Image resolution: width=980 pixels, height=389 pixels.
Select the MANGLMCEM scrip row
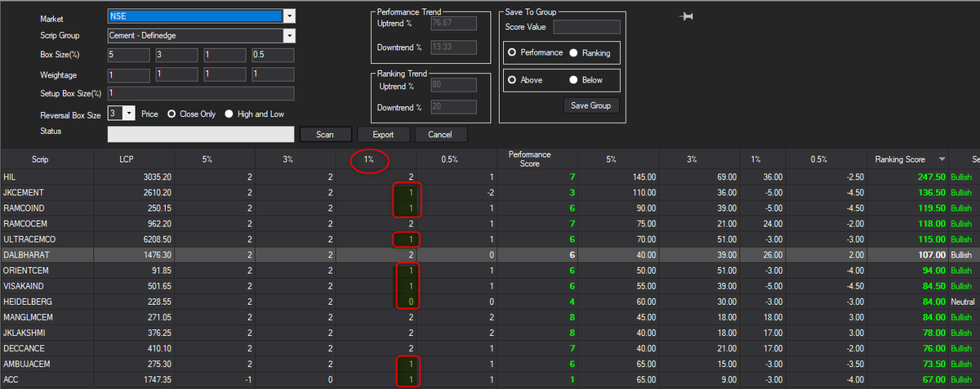coord(490,317)
